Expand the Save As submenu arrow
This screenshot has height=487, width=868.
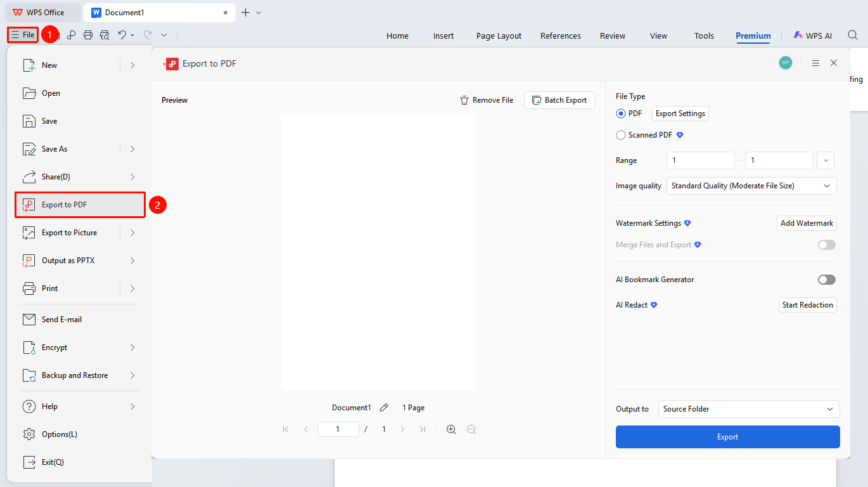click(x=132, y=149)
